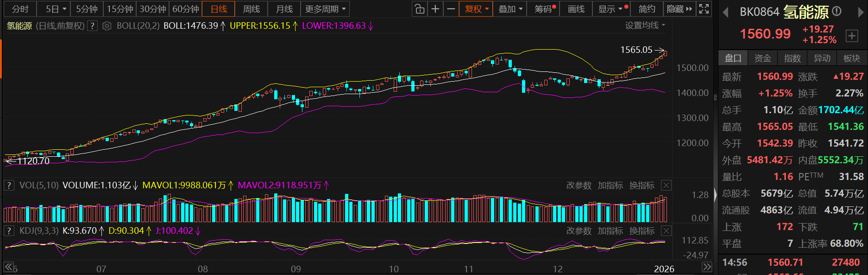
Task: Expand the 更多周期 period dropdown
Action: [325, 9]
